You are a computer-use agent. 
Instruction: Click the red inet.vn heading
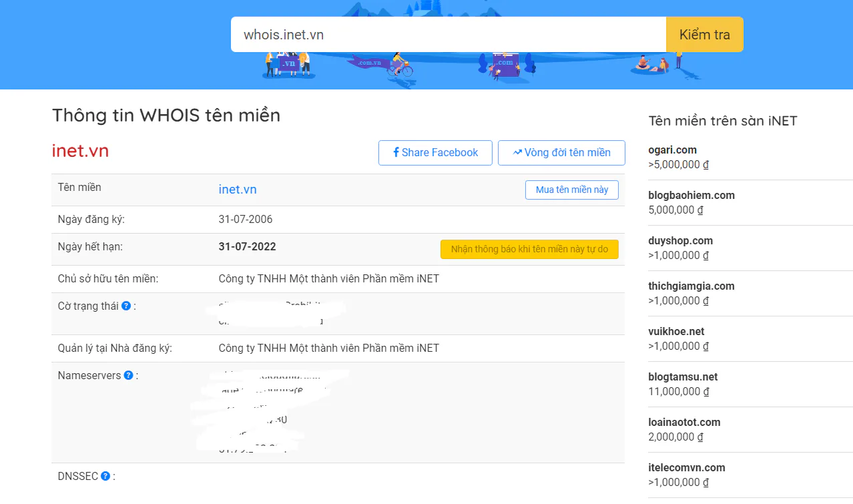[80, 152]
